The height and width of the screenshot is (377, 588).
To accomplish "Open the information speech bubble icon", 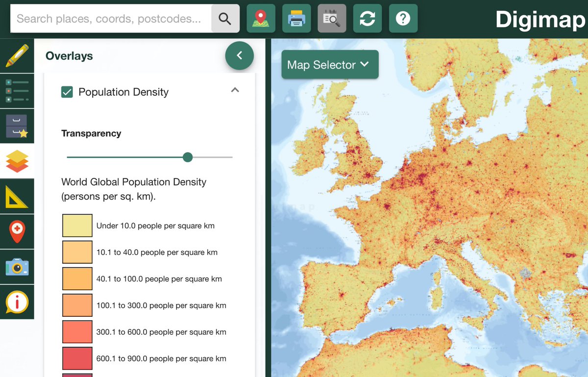I will tap(17, 302).
